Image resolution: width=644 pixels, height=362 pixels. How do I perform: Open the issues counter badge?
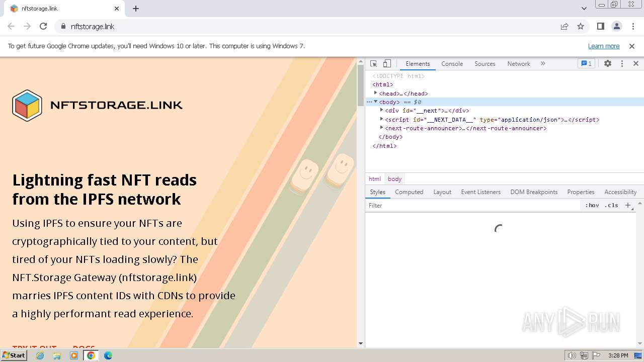[586, 63]
